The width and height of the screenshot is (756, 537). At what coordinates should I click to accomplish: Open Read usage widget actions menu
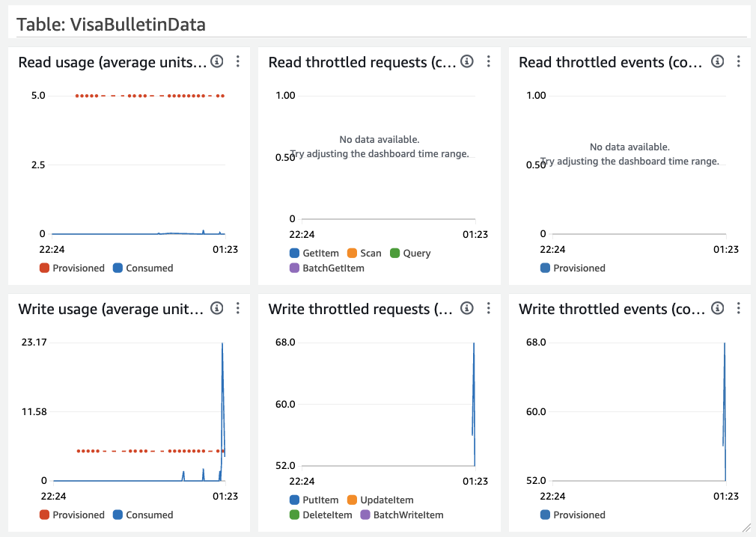[237, 61]
